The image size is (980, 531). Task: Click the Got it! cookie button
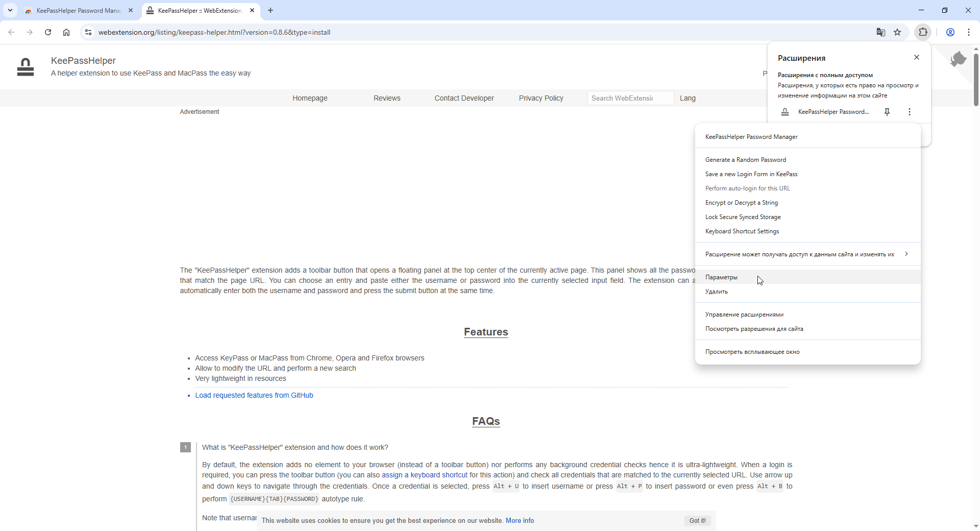[697, 521]
